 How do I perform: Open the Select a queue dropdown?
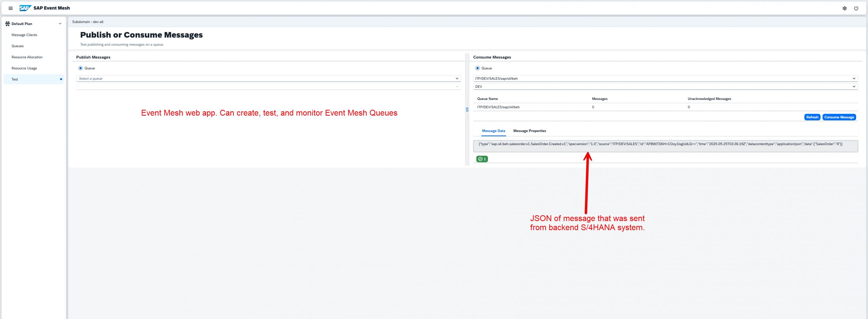pyautogui.click(x=268, y=79)
